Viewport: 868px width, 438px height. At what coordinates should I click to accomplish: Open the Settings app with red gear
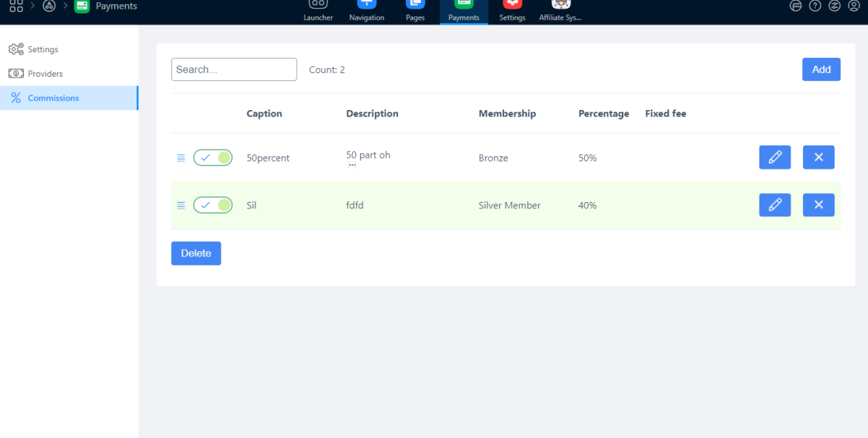(512, 10)
